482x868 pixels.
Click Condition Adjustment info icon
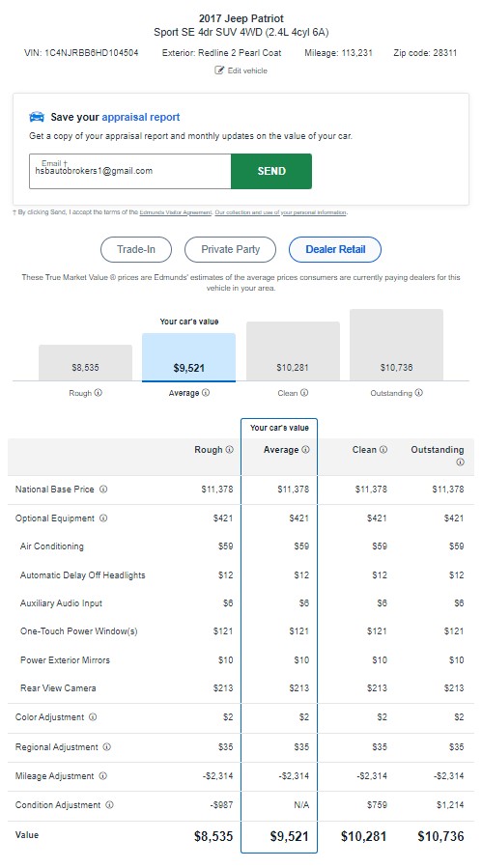point(109,805)
